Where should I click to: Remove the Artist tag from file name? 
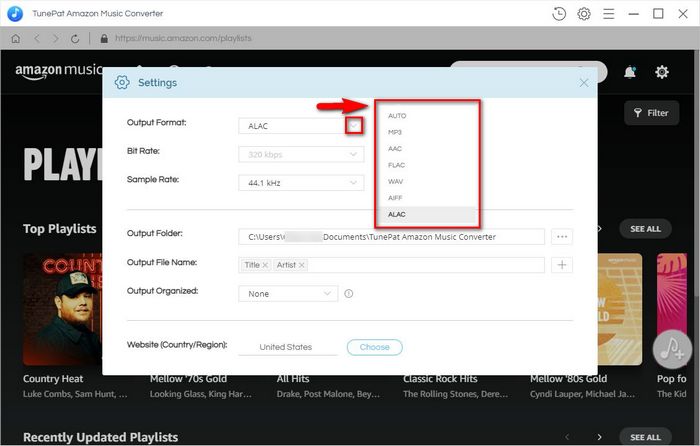point(302,265)
